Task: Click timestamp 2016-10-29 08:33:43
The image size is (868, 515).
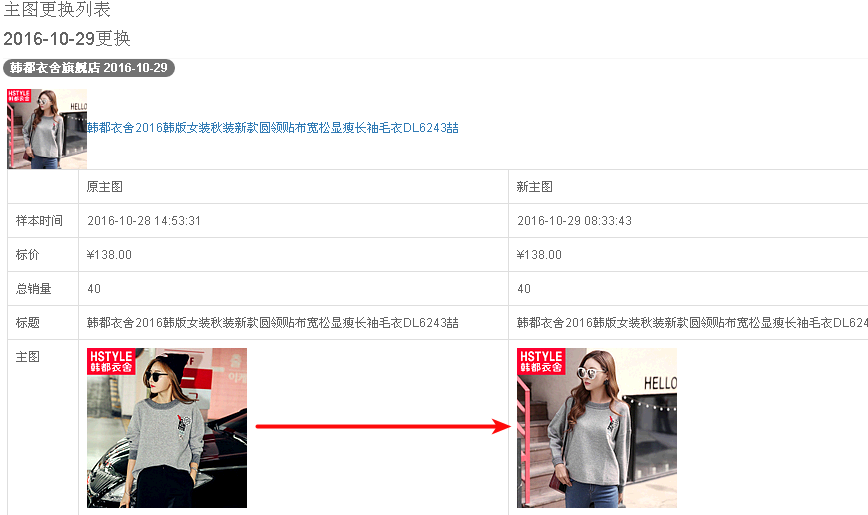Action: [574, 220]
